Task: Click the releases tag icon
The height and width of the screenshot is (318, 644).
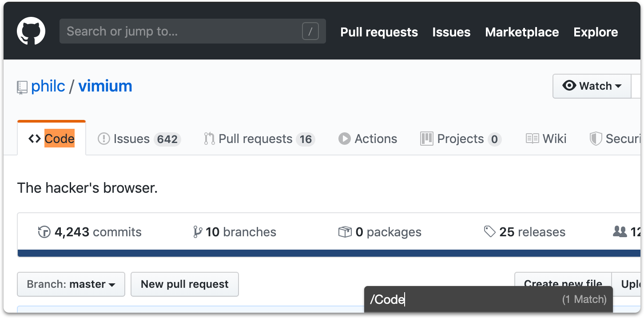Action: [x=489, y=231]
